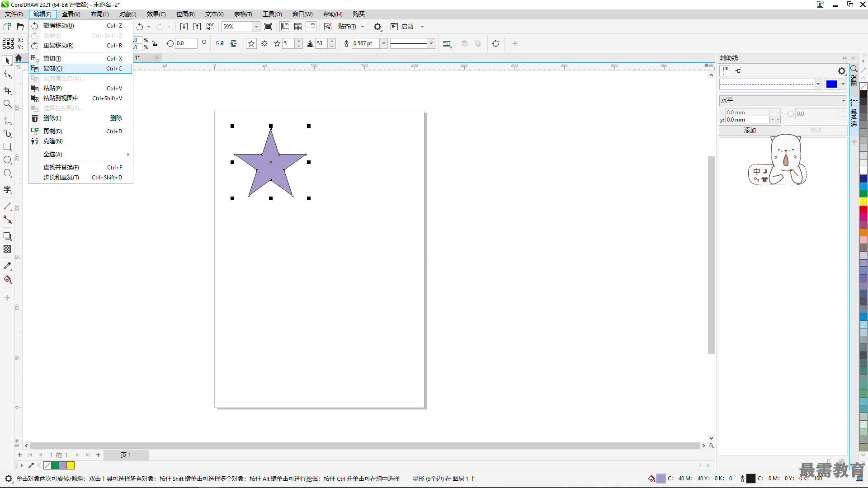Select the Artistic Media tool
This screenshot has height=488, width=868.
tap(7, 134)
